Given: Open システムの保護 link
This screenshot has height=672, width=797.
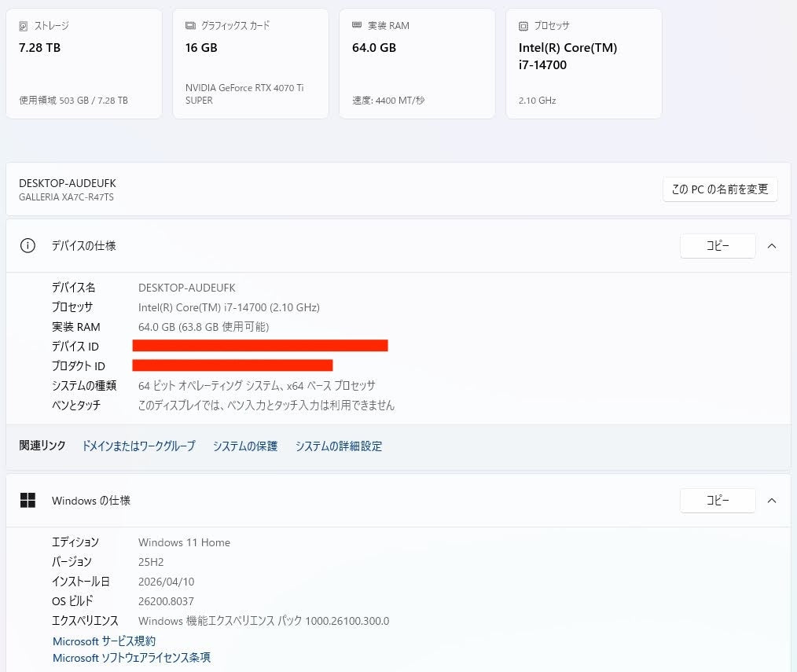Looking at the screenshot, I should (x=245, y=446).
